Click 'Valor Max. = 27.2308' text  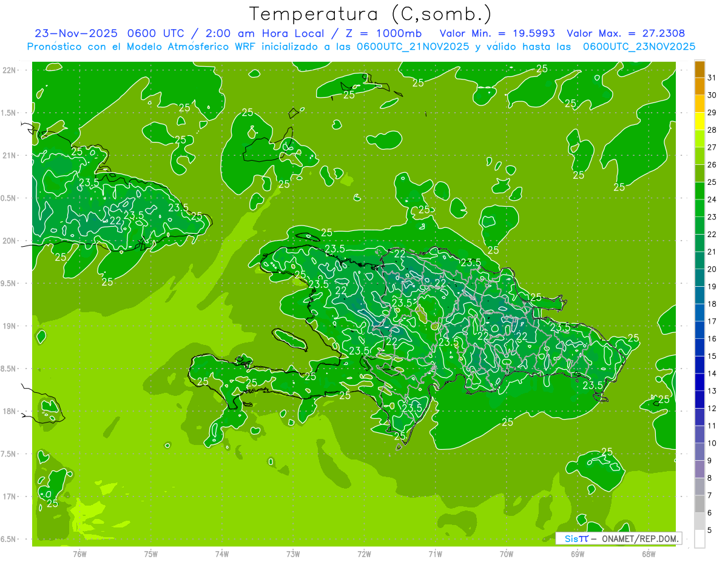point(626,33)
